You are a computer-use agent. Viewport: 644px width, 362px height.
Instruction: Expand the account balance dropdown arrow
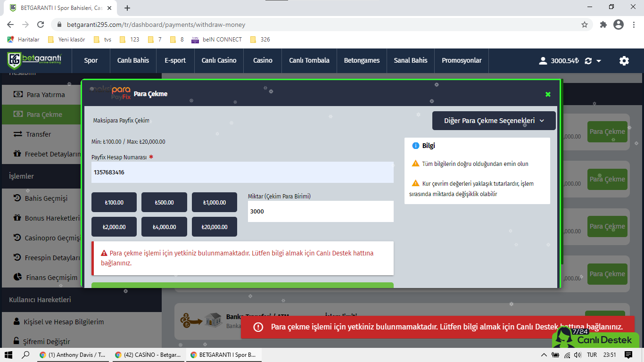tap(599, 61)
